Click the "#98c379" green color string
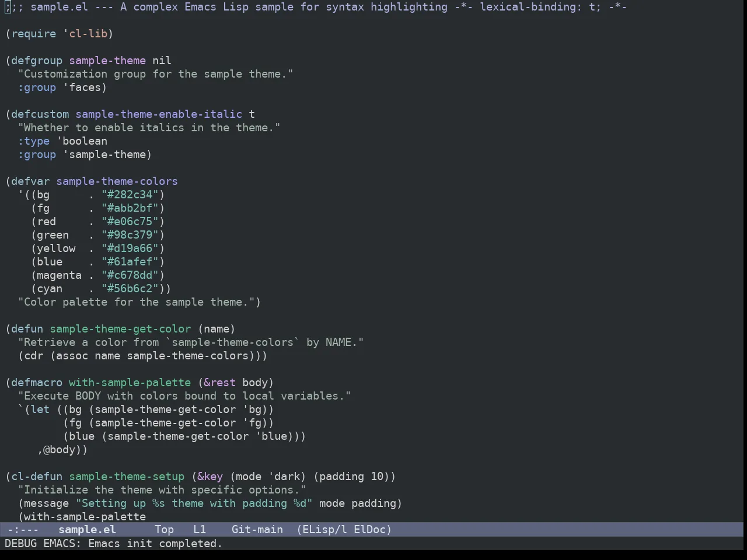This screenshot has height=560, width=747. 130,235
